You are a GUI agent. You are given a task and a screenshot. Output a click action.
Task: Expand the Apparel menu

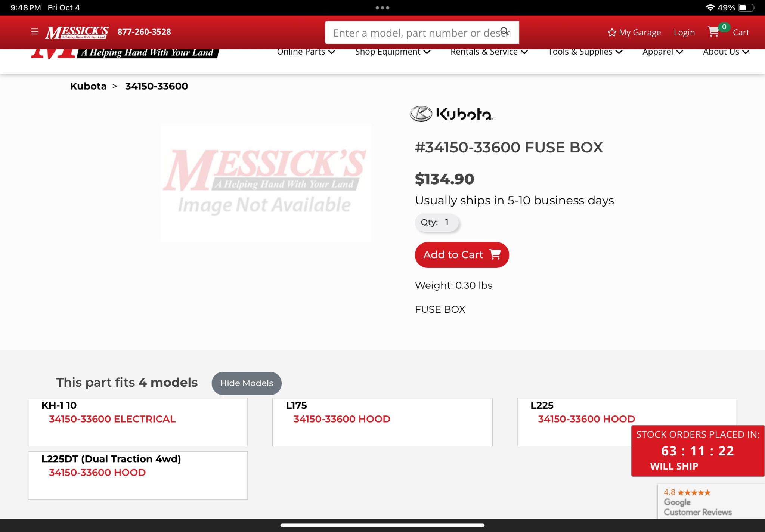pos(663,52)
